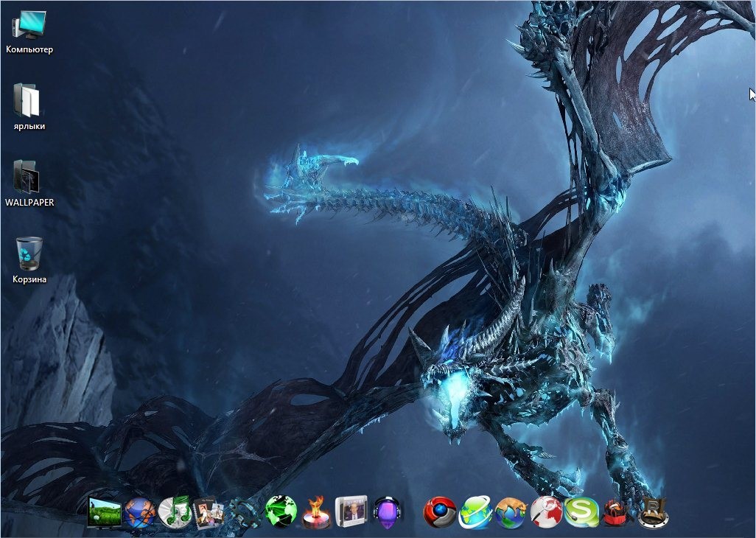Viewport: 756px width, 538px height.
Task: Launch the purple headphones audio dock icon
Action: [387, 512]
